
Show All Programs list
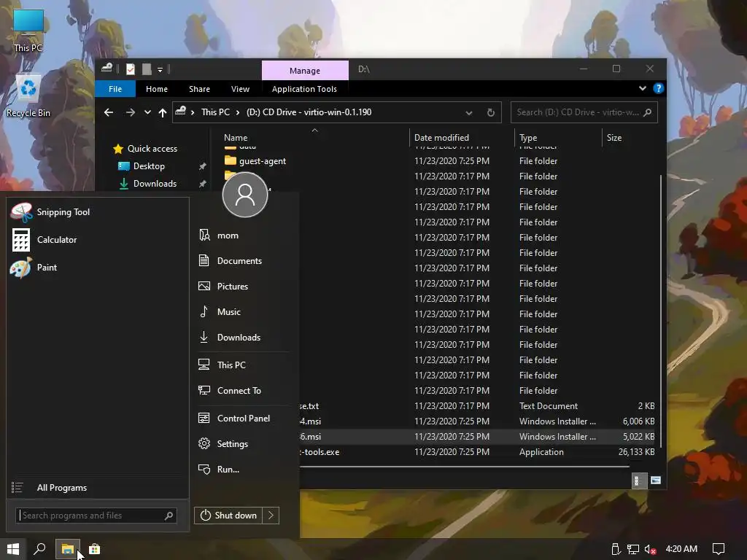98,488
